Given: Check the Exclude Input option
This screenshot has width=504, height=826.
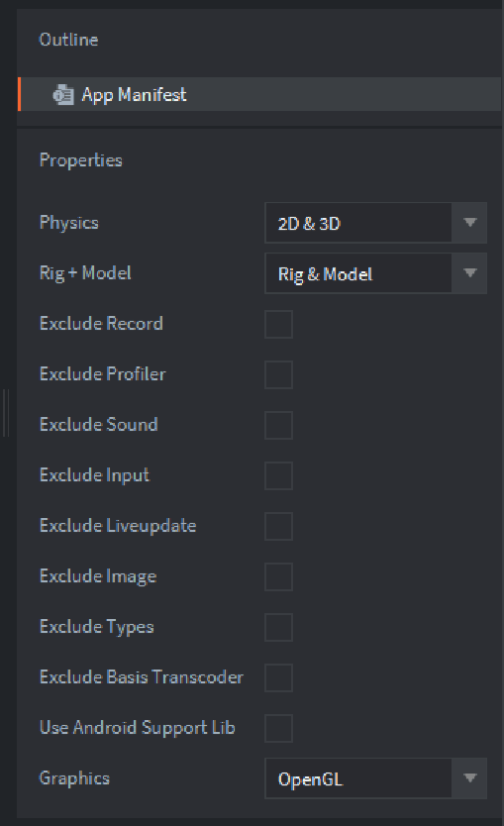Looking at the screenshot, I should 278,475.
